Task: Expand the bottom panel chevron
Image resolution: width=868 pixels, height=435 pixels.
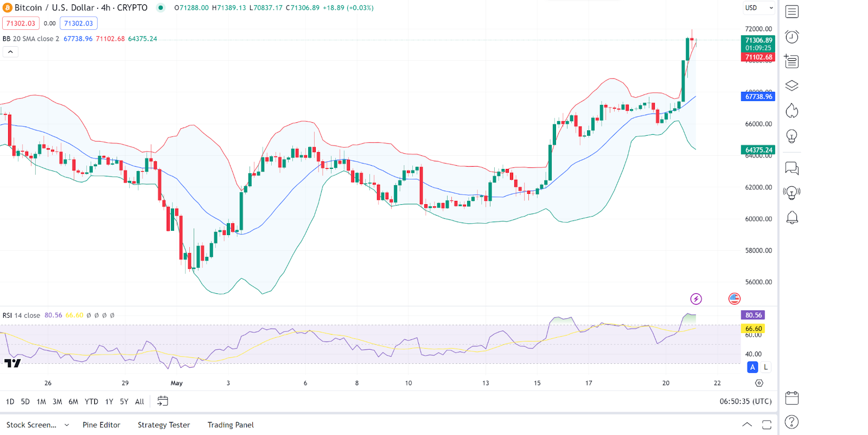Action: coord(747,425)
